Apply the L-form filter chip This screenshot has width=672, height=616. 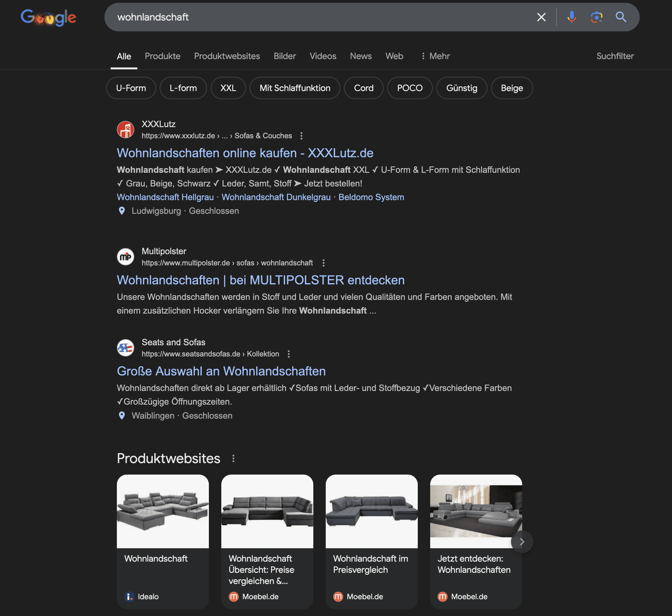point(183,88)
